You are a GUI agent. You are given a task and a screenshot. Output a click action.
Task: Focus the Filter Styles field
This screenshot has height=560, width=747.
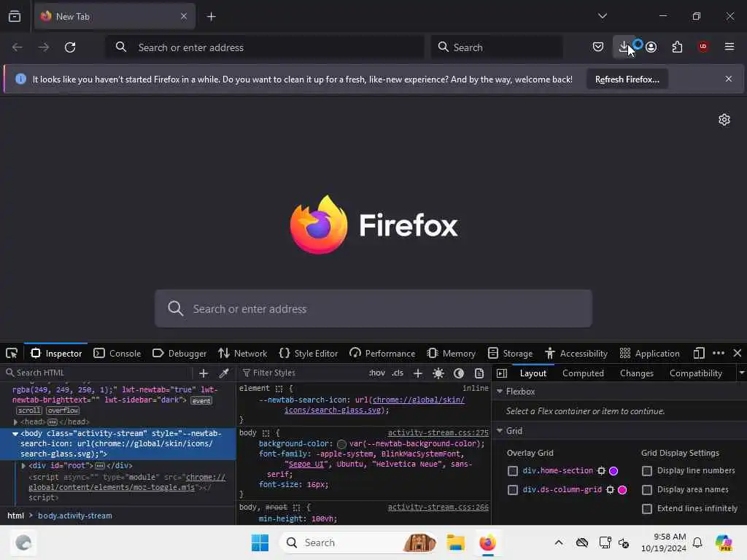tap(303, 373)
